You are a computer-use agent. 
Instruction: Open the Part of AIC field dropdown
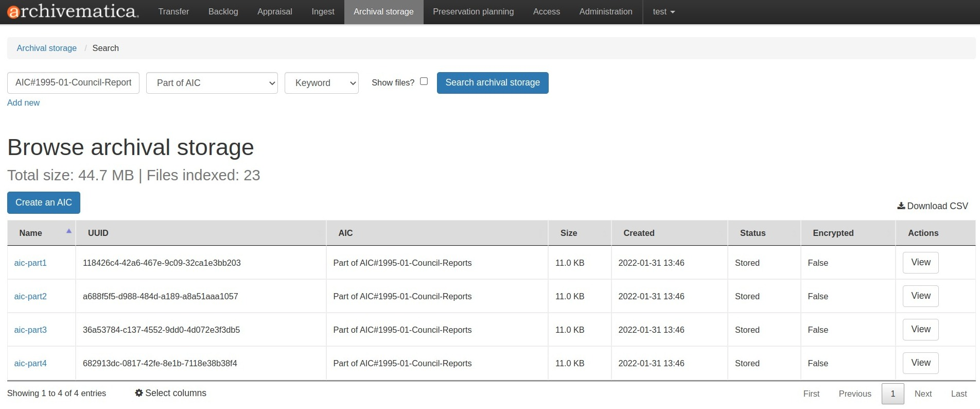[212, 83]
